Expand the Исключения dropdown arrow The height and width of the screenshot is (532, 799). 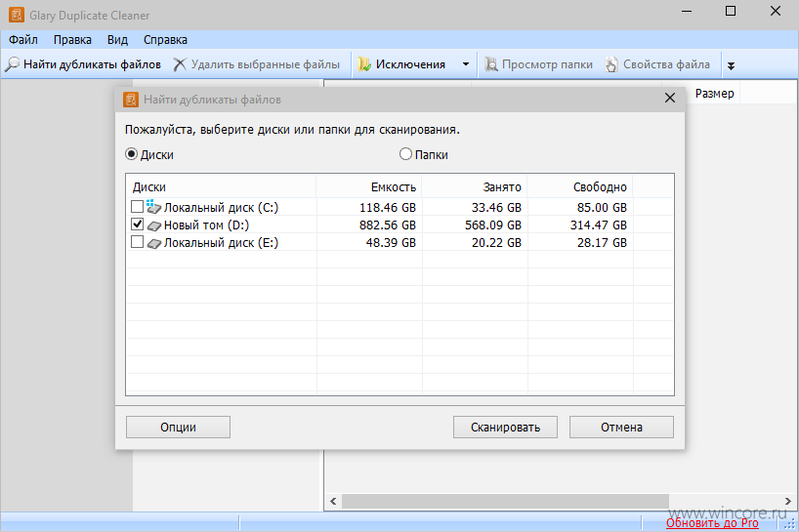pos(466,64)
